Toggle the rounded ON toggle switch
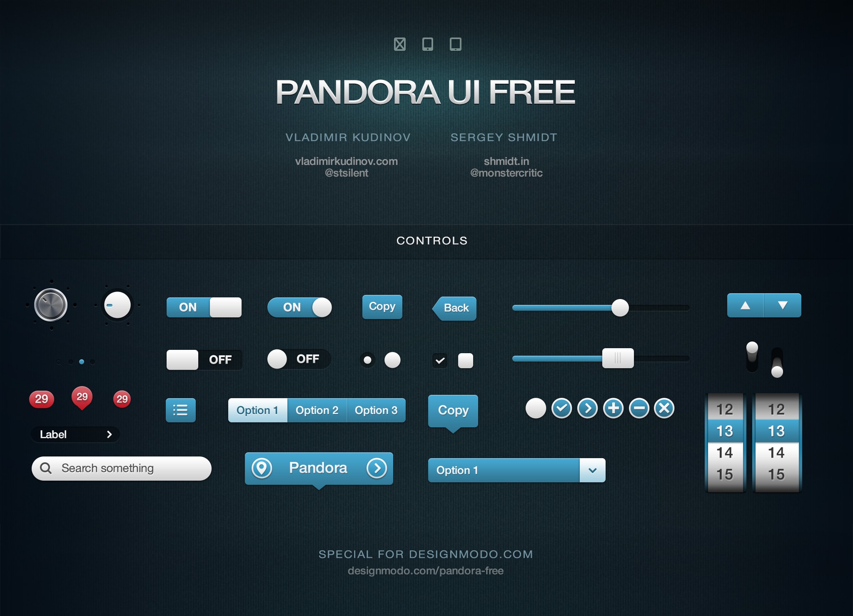Screen dimensions: 853x616 click(x=301, y=306)
